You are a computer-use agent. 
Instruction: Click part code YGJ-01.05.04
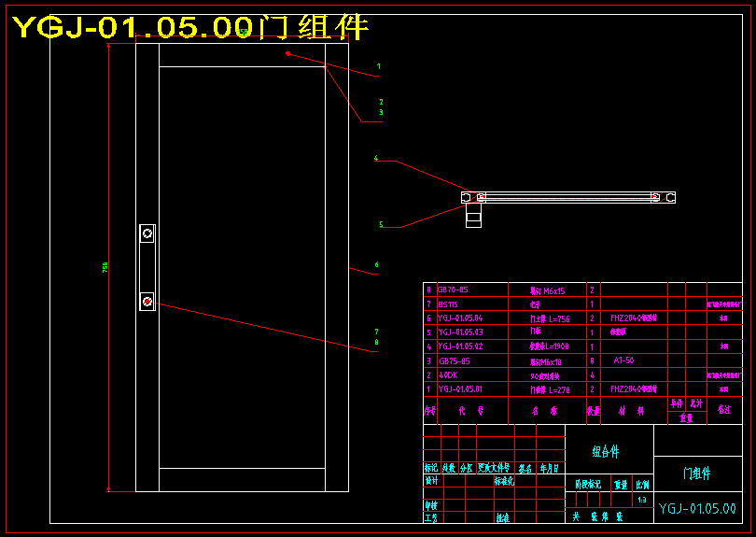click(x=460, y=318)
